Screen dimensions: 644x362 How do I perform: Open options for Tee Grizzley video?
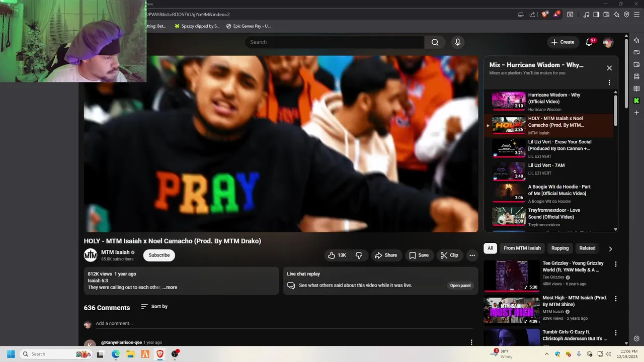(615, 264)
